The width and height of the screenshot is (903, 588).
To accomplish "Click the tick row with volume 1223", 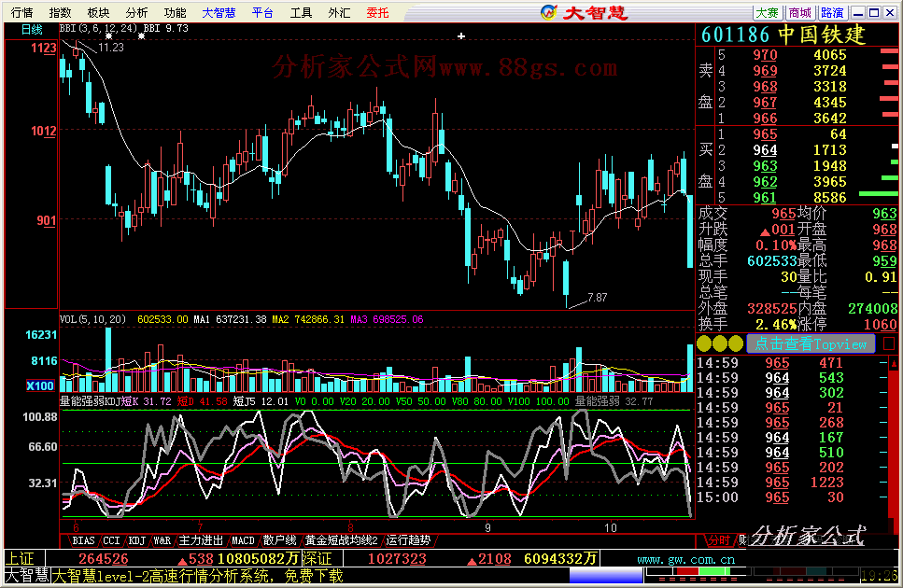I will point(790,483).
